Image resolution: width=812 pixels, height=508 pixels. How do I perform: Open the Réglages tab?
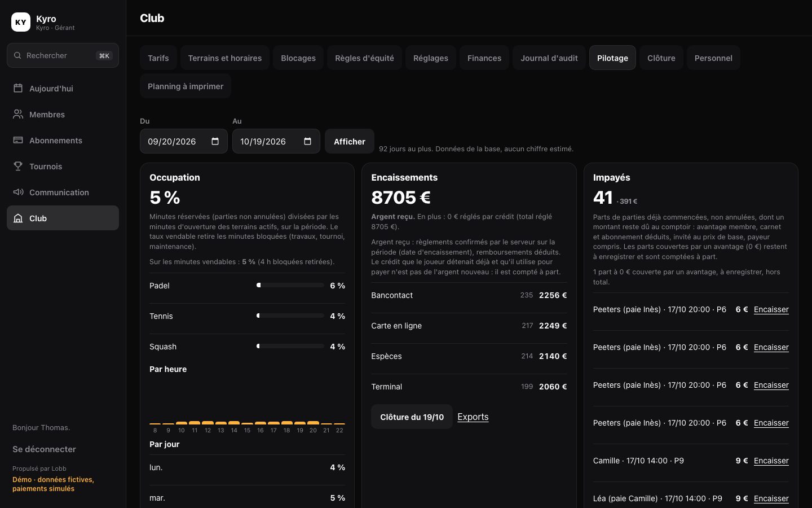pyautogui.click(x=431, y=58)
